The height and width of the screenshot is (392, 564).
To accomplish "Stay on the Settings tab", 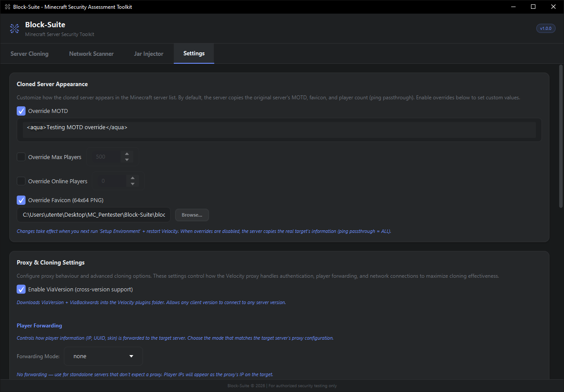I will pyautogui.click(x=194, y=53).
